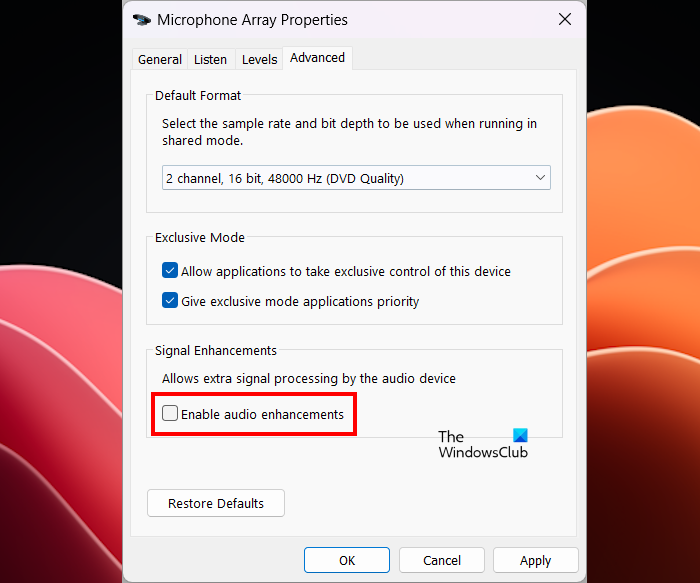Click the TheWindowsClub blue logo icon
Viewport: 700px width, 583px height.
click(518, 436)
